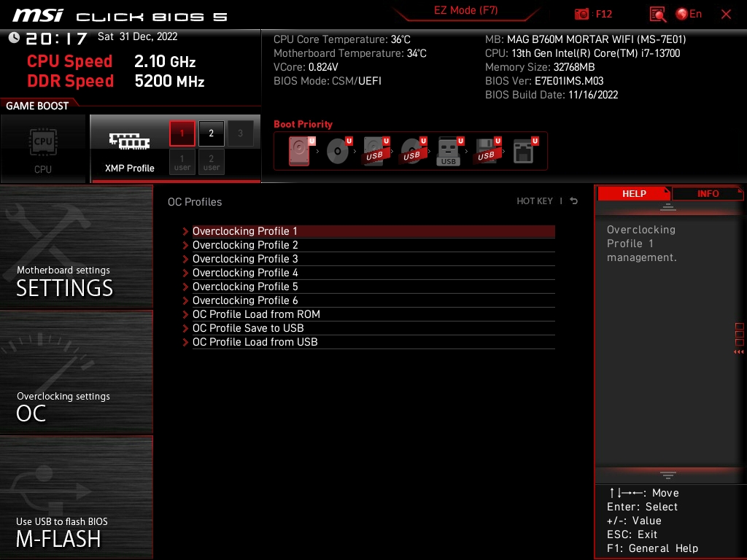Screen dimensions: 747x560
Task: Select XMP user profile 1
Action: tap(182, 162)
